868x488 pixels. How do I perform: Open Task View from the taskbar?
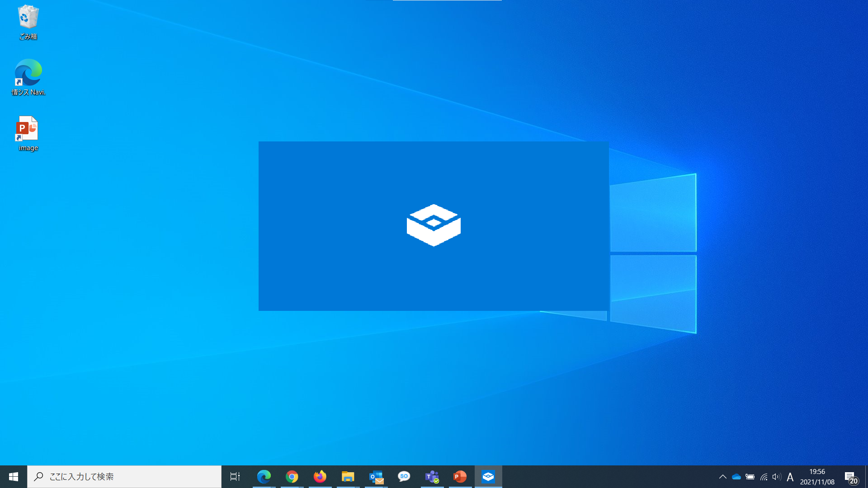235,477
